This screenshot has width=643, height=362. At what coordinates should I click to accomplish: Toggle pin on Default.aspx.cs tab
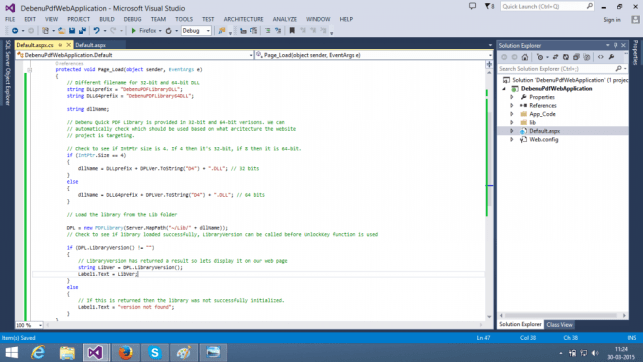[60, 45]
